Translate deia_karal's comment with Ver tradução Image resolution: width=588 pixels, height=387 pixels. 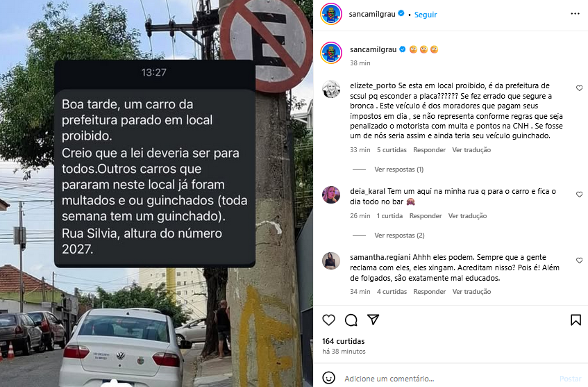[467, 216]
